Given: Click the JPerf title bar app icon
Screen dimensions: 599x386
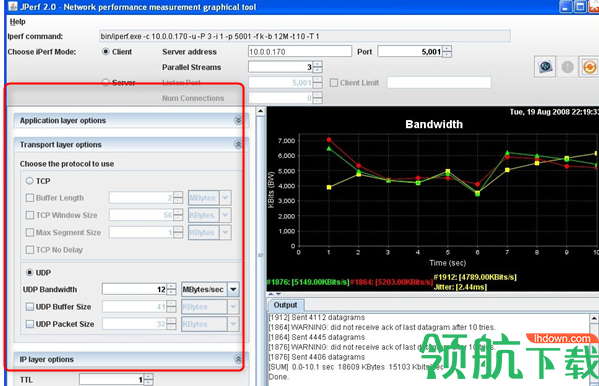Looking at the screenshot, I should coord(12,6).
